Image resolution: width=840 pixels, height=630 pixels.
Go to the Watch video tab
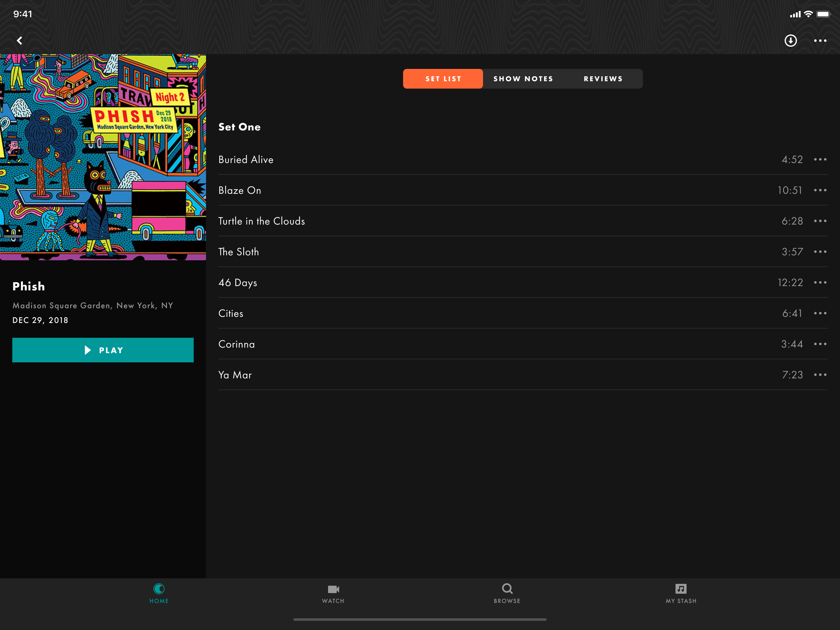click(333, 593)
